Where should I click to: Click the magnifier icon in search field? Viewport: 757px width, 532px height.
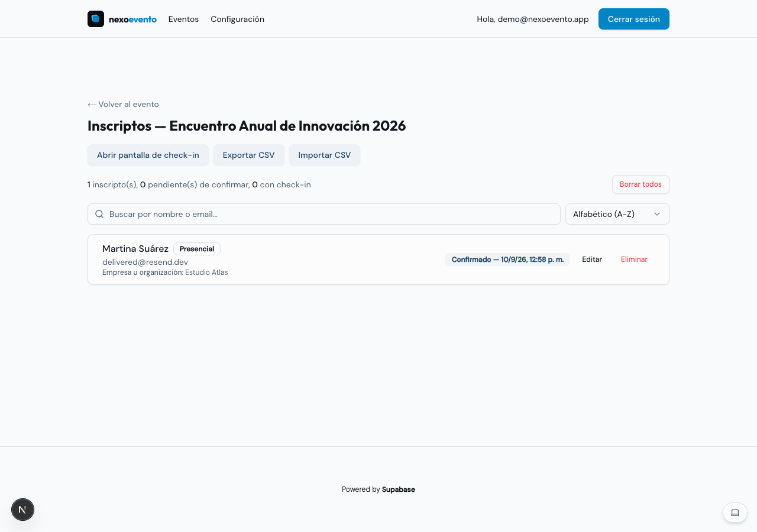tap(99, 214)
